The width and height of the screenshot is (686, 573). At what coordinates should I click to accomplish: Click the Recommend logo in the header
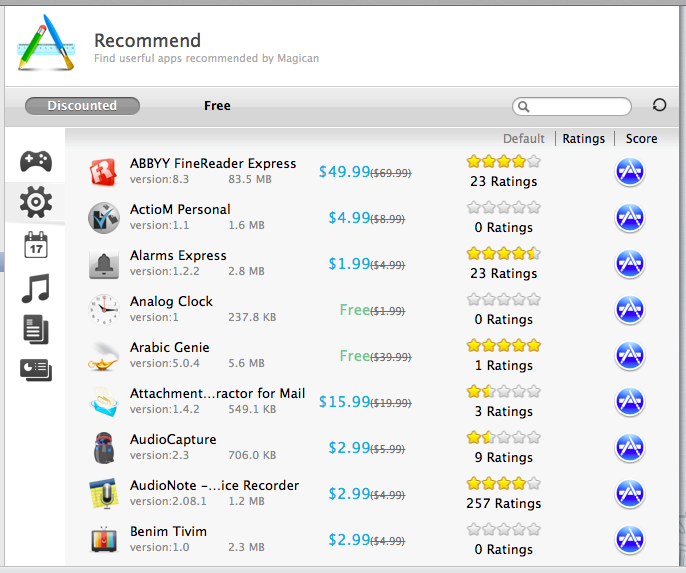46,42
